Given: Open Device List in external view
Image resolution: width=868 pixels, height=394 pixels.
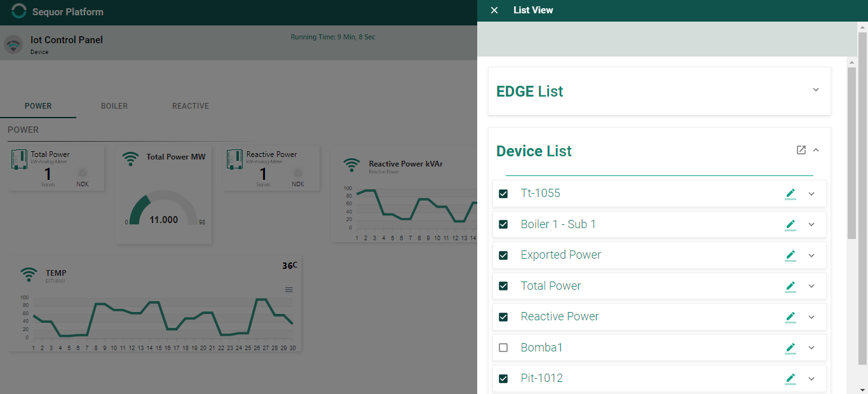Looking at the screenshot, I should click(801, 150).
